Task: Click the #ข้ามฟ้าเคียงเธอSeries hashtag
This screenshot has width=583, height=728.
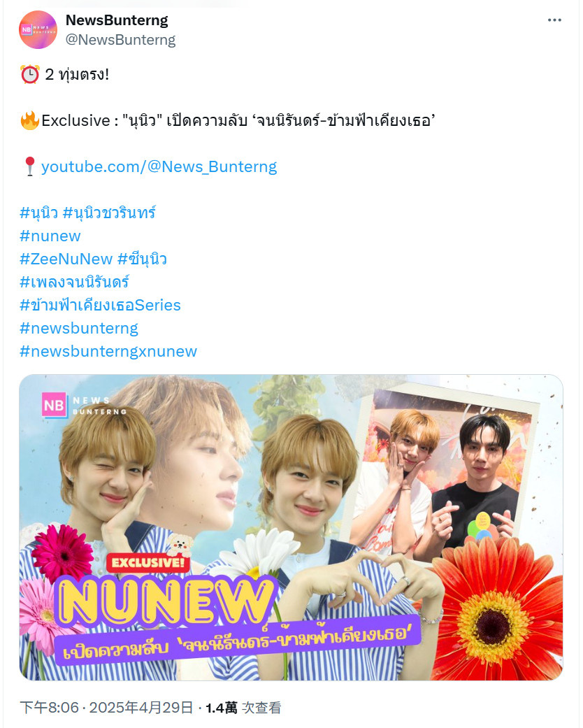Action: [x=100, y=305]
